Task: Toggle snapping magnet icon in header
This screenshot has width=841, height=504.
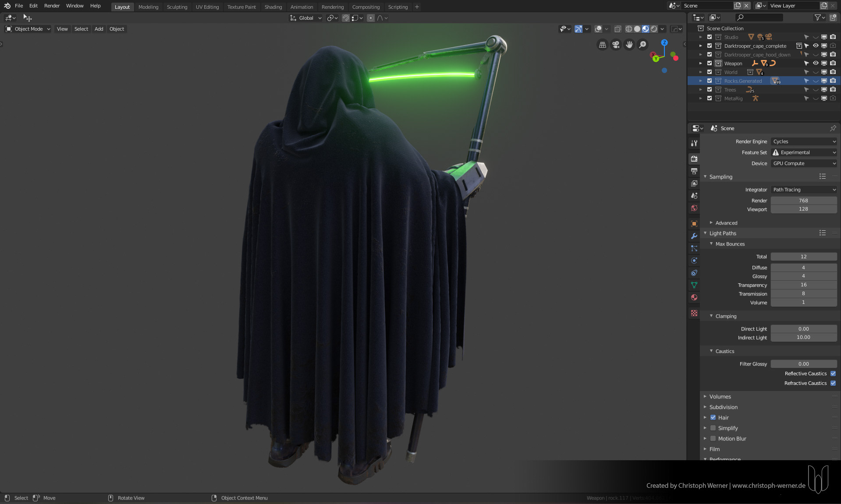Action: (346, 18)
